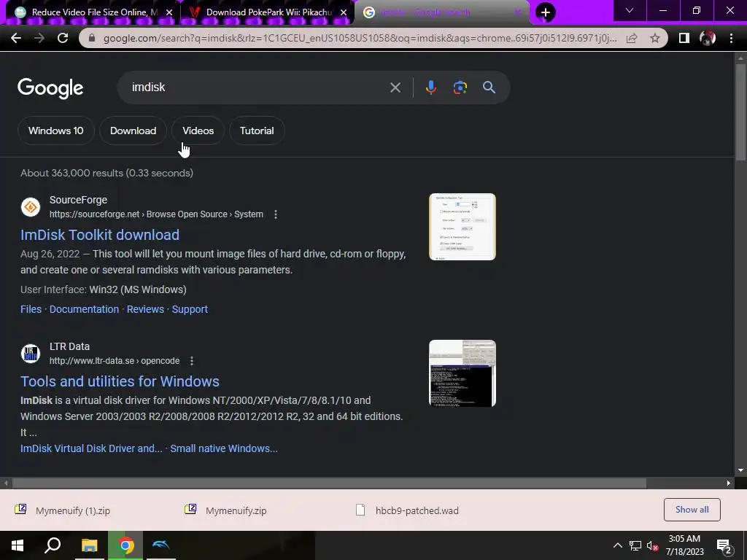Click the vertical scrollbar thumb
Image resolution: width=747 pixels, height=560 pixels.
click(x=740, y=112)
